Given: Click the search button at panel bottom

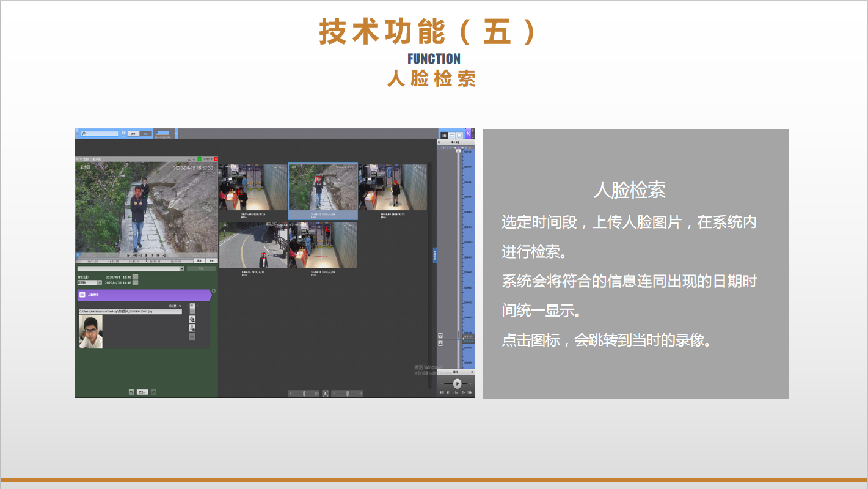Looking at the screenshot, I should tap(142, 392).
